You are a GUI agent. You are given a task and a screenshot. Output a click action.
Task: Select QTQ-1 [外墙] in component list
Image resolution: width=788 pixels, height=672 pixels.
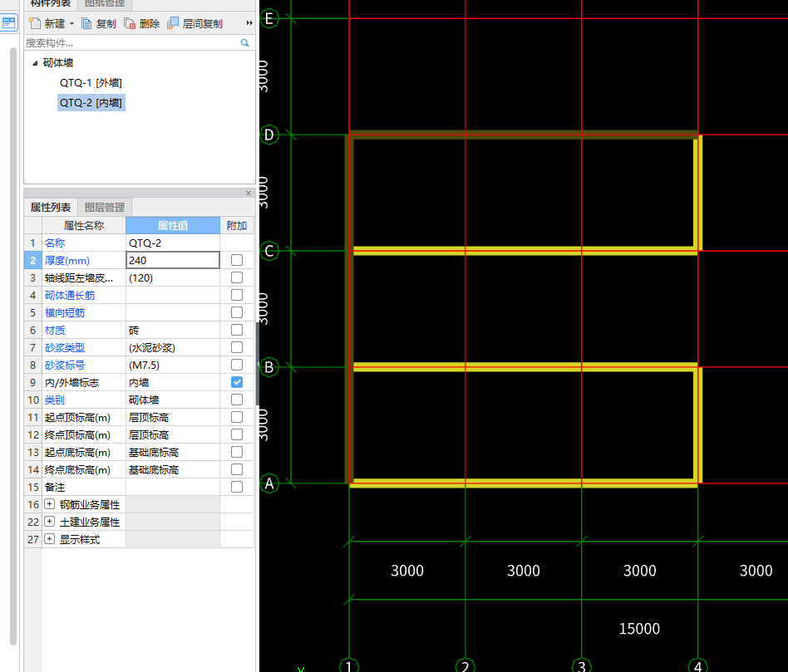tap(91, 83)
